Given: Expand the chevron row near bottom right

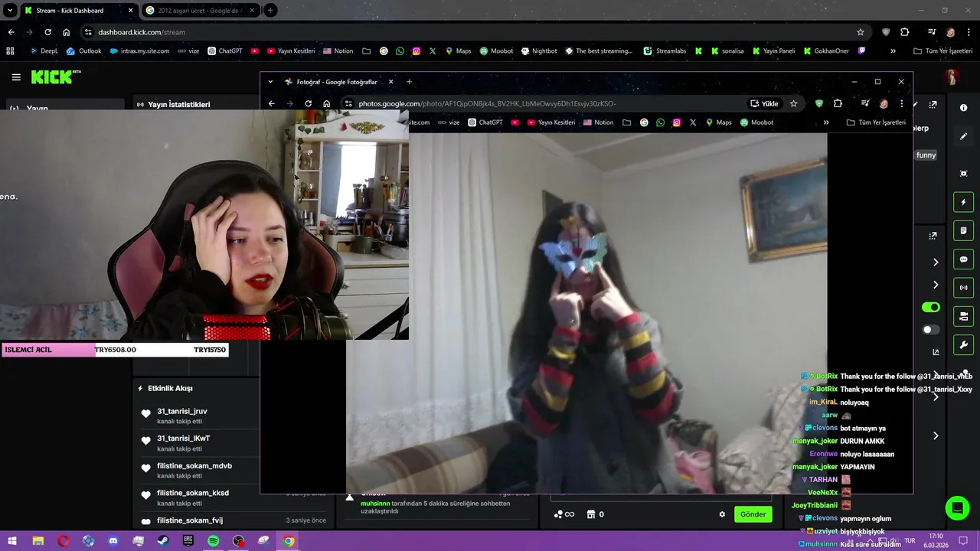Looking at the screenshot, I should click(x=936, y=435).
